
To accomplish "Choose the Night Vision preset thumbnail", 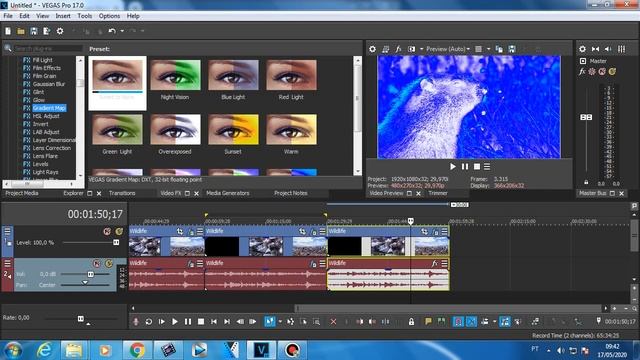I will point(176,75).
